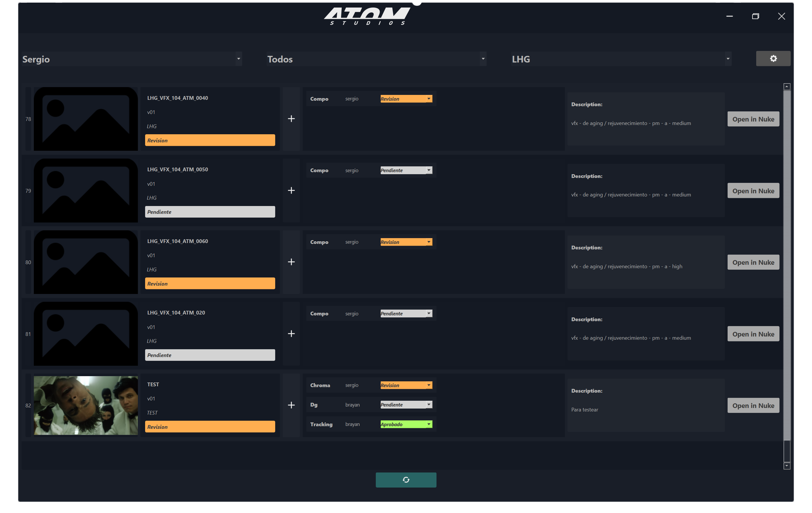Open shot LHG_VFX_104_ATM_0040 in Nuke
This screenshot has height=513, width=812.
click(x=753, y=119)
